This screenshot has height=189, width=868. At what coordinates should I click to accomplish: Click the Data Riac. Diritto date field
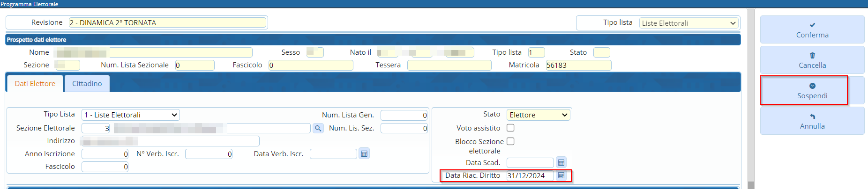pos(530,176)
